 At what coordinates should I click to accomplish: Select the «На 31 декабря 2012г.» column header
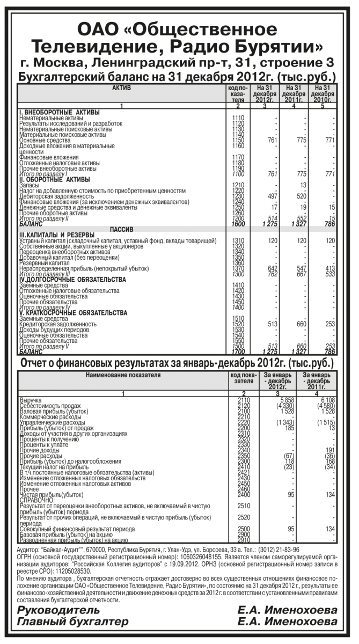[x=266, y=93]
